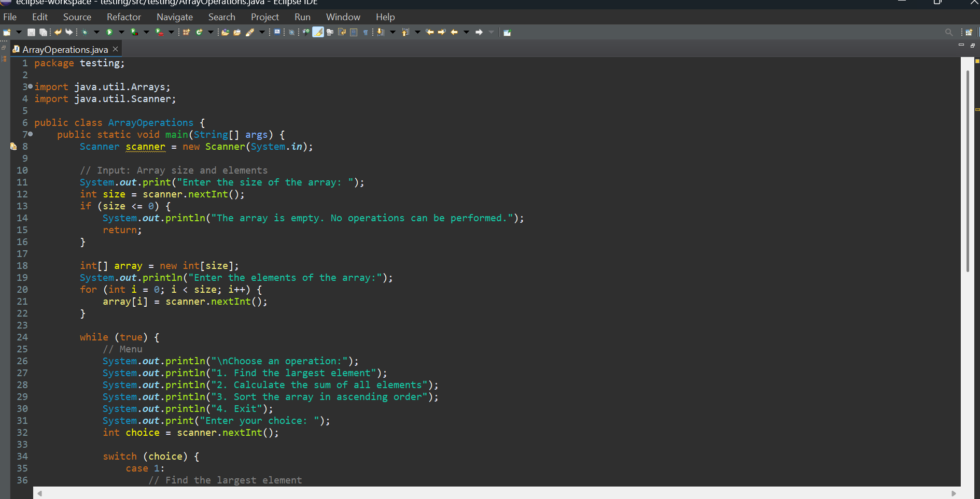Click the vertical scrollbar thumb
This screenshot has height=499, width=980.
tap(968, 171)
